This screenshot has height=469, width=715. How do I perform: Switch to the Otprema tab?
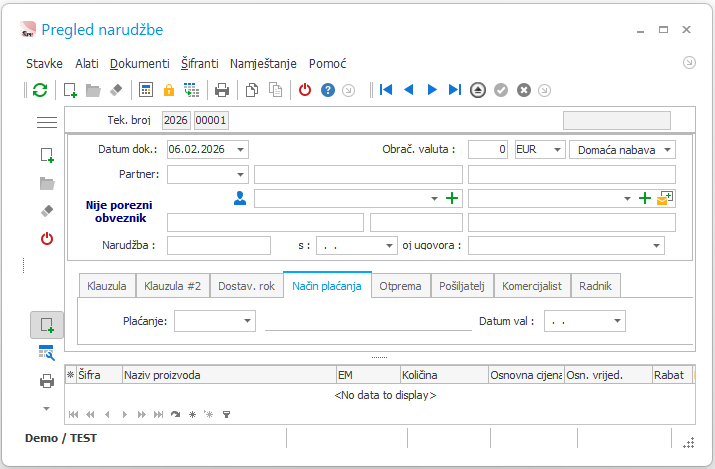[x=400, y=286]
